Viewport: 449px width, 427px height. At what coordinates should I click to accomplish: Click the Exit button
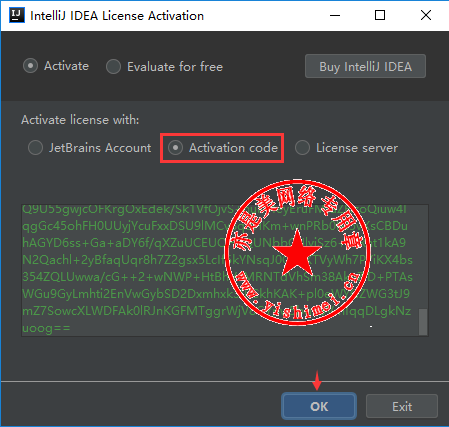402,406
